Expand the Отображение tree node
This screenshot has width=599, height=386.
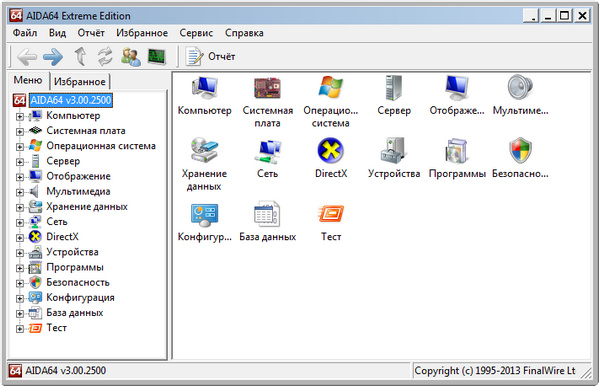tap(19, 177)
